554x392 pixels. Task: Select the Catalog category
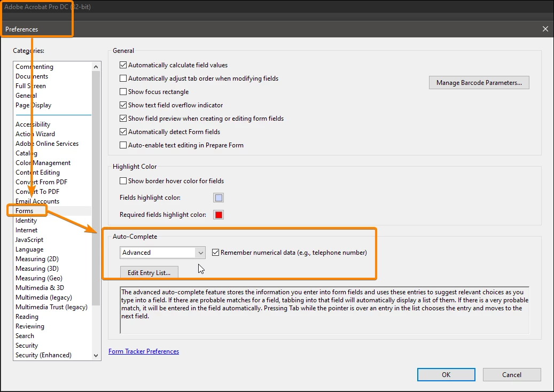27,153
